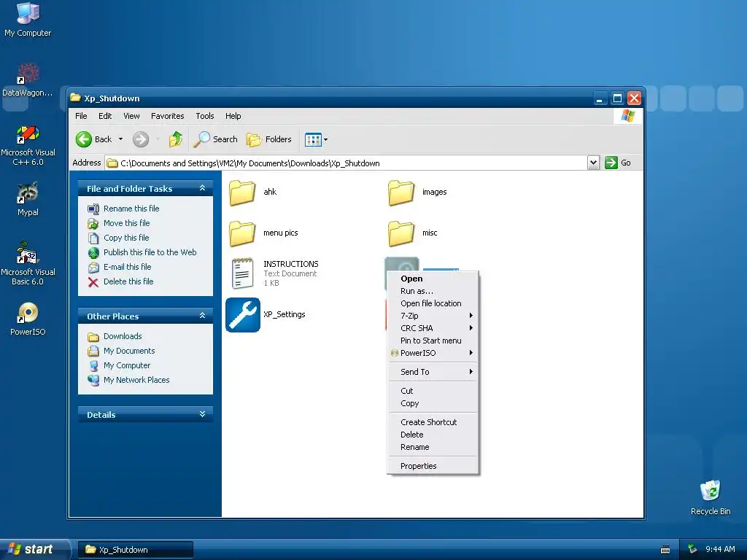
Task: Click the keyboard icon in system tray
Action: 665,550
